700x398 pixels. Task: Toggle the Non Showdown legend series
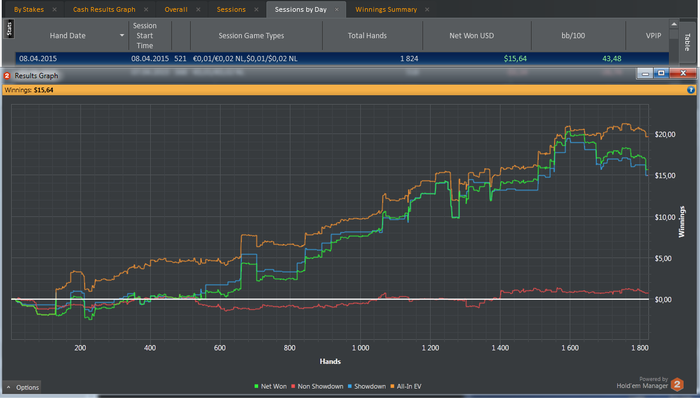[x=317, y=386]
